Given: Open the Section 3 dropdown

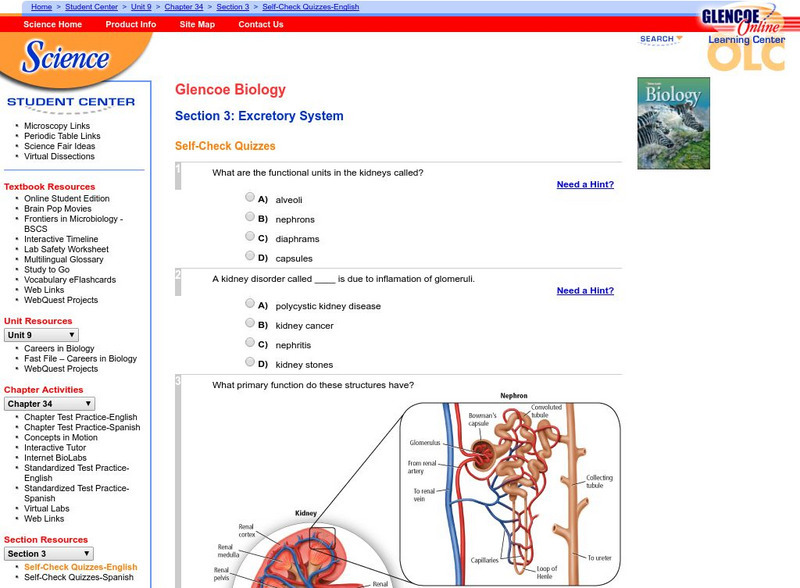Looking at the screenshot, I should (x=48, y=554).
